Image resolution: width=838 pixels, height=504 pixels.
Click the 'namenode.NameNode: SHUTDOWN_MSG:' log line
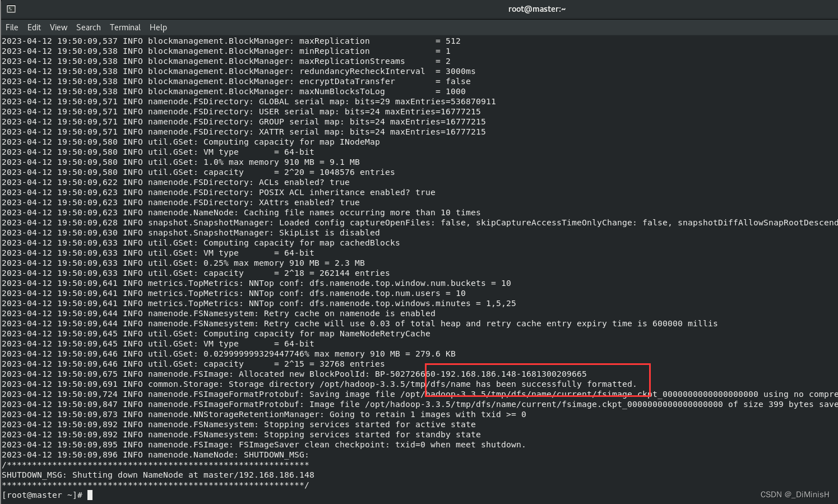(155, 455)
